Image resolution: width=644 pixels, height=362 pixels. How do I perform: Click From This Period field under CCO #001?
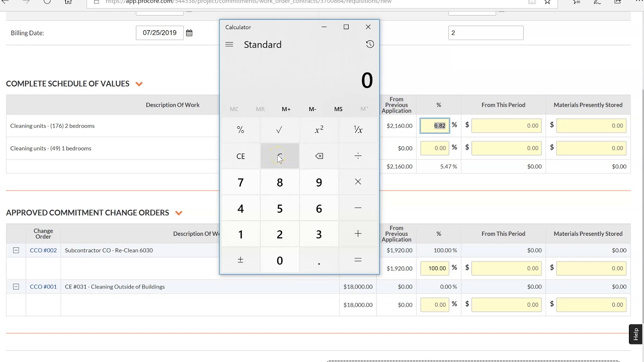507,304
